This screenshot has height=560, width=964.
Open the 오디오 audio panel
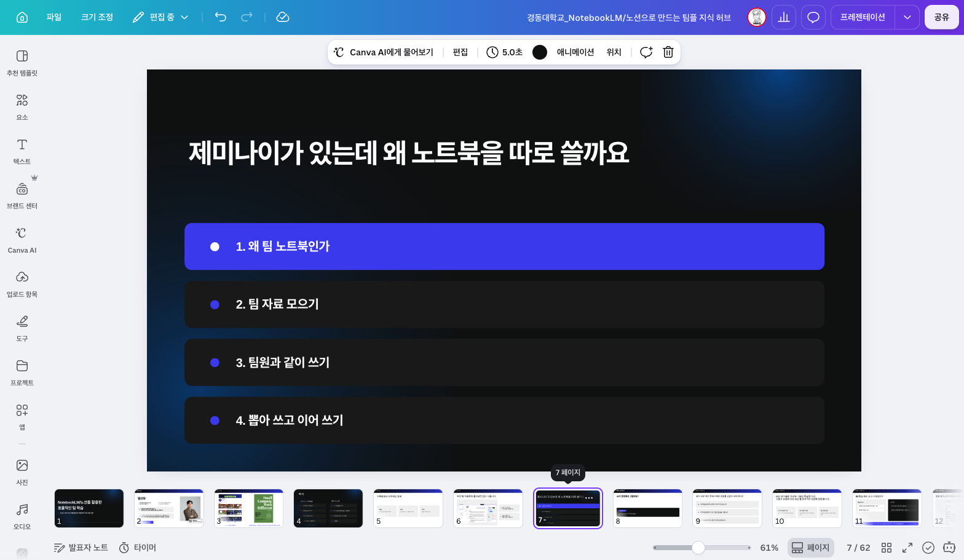(x=22, y=517)
